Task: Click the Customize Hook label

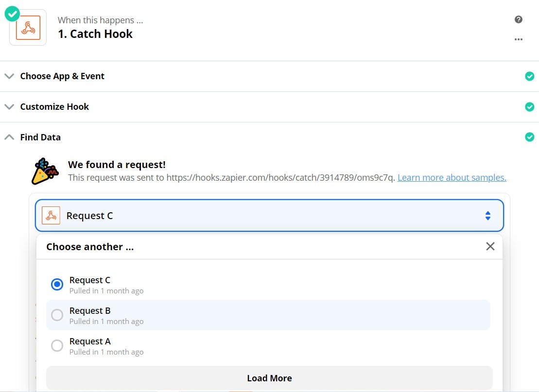Action: (54, 107)
